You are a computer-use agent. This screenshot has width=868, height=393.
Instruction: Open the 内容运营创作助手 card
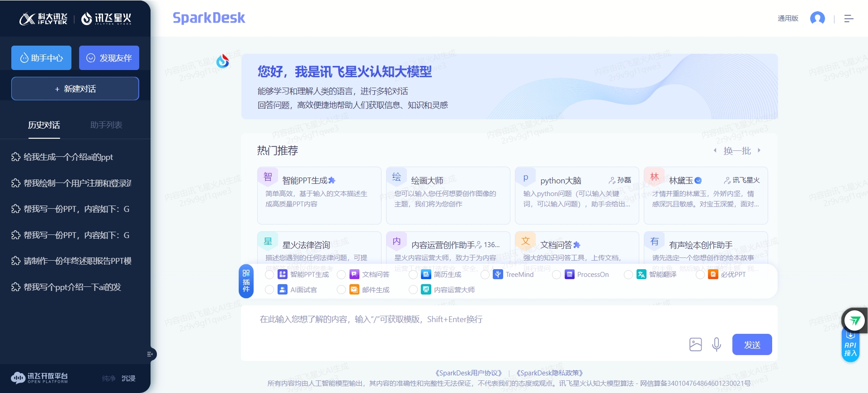tap(448, 248)
